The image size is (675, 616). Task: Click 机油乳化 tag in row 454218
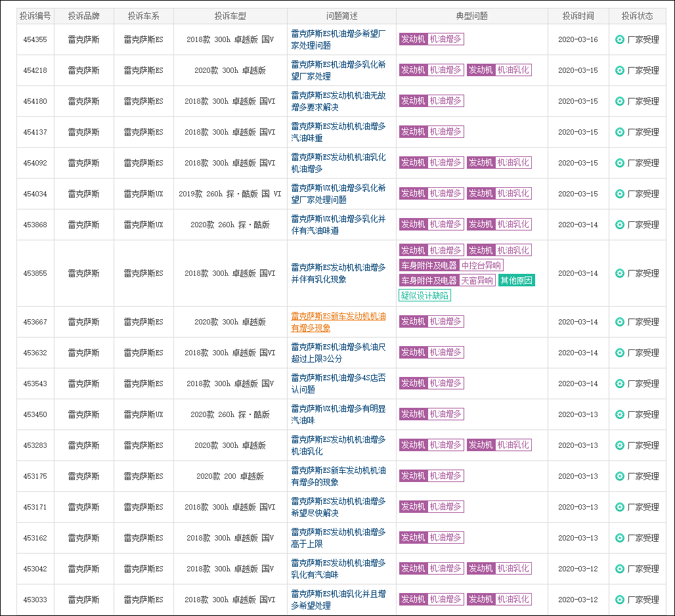(513, 70)
